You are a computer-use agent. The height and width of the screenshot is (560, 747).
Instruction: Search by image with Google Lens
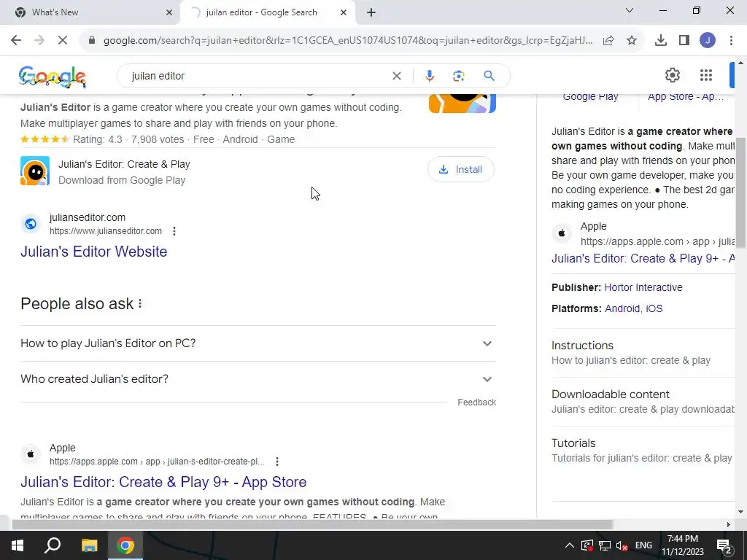pos(458,76)
